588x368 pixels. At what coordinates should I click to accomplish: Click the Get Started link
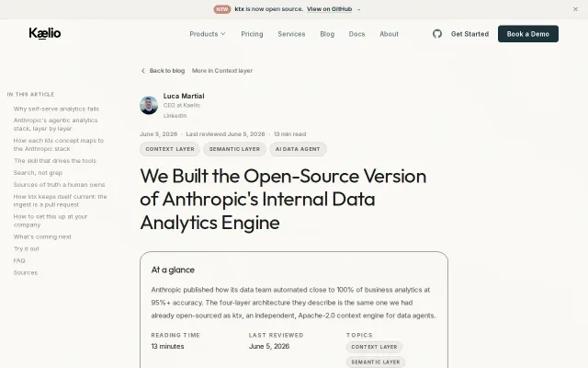point(469,34)
